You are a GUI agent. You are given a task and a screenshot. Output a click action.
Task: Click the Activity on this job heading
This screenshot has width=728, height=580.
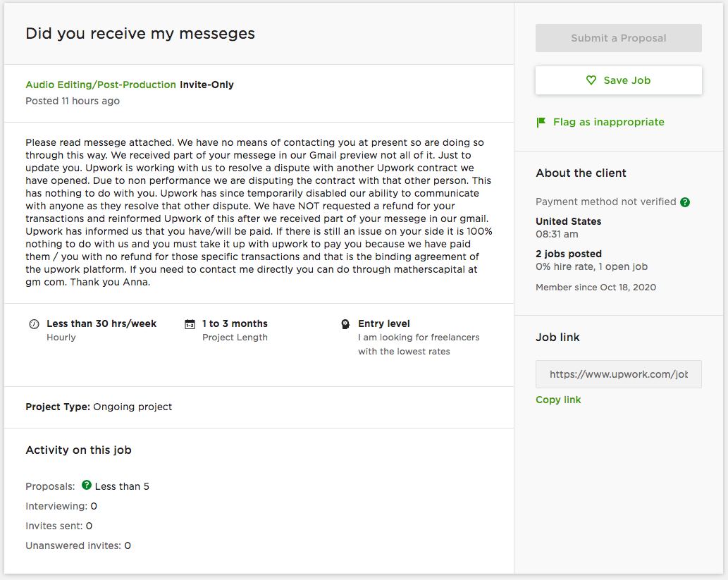pos(78,450)
